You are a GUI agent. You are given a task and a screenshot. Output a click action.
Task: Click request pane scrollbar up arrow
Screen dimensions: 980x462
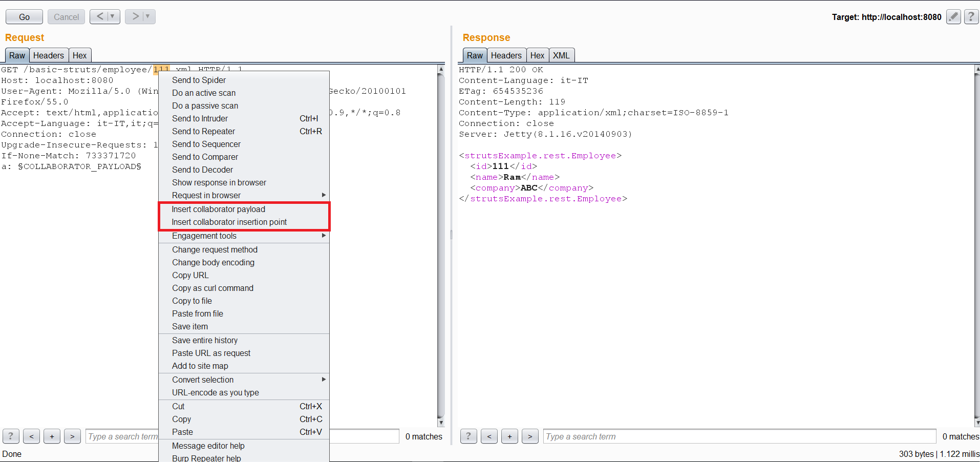(x=441, y=69)
